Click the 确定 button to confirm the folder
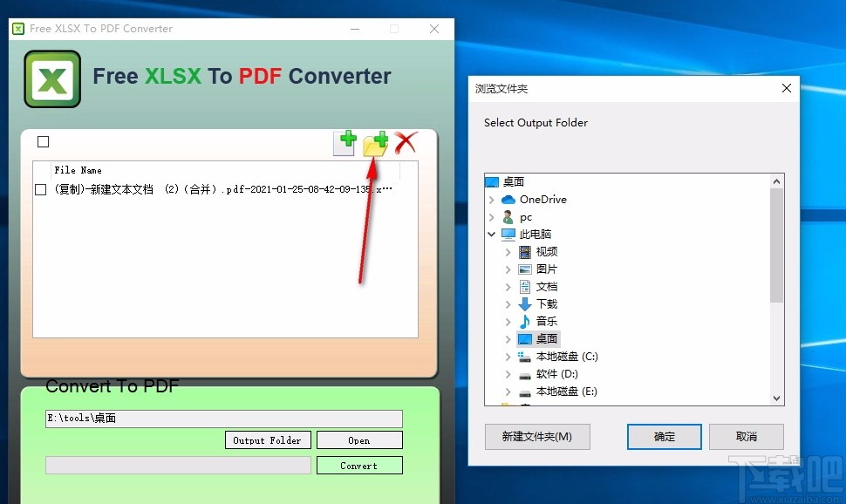The height and width of the screenshot is (504, 846). click(x=664, y=437)
